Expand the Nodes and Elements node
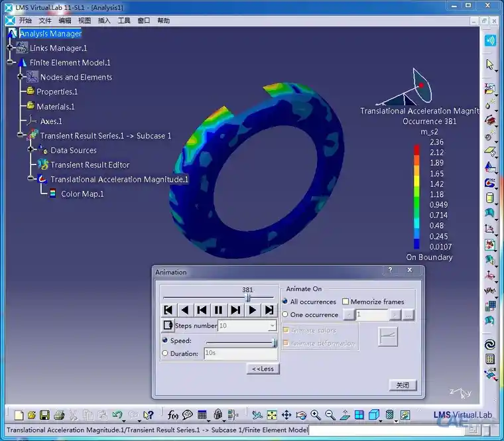504x441 pixels. pyautogui.click(x=20, y=76)
